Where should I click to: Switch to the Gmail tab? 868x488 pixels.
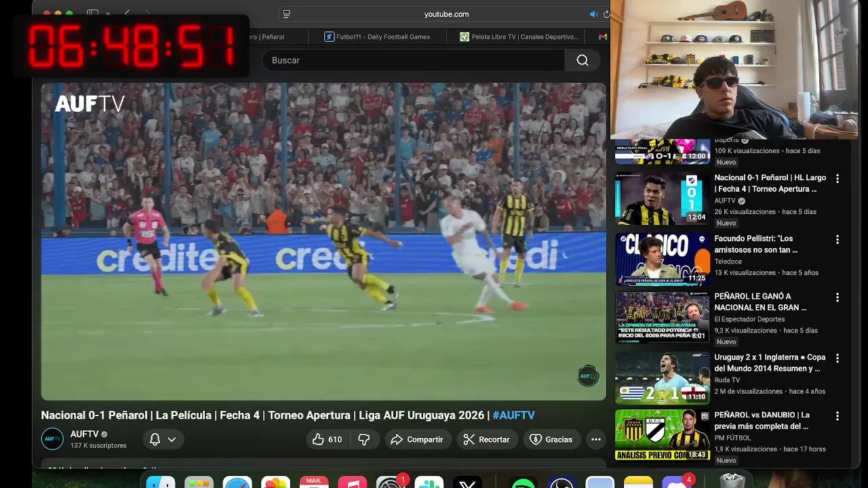click(602, 37)
